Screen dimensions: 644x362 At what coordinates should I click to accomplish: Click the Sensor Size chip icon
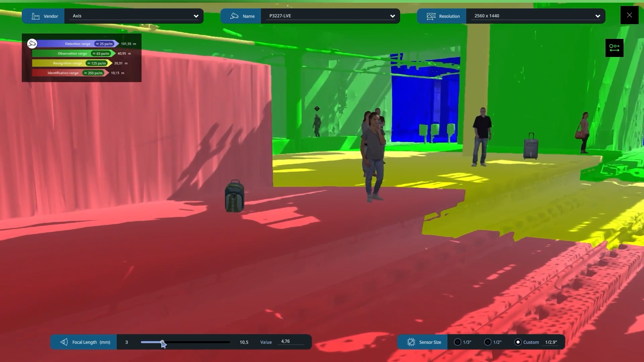click(411, 342)
